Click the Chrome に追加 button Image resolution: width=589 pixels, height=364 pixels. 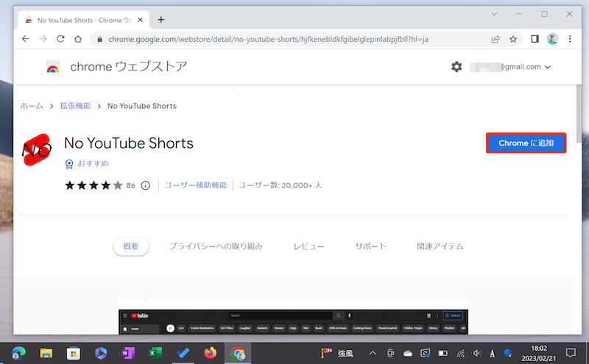pyautogui.click(x=526, y=143)
